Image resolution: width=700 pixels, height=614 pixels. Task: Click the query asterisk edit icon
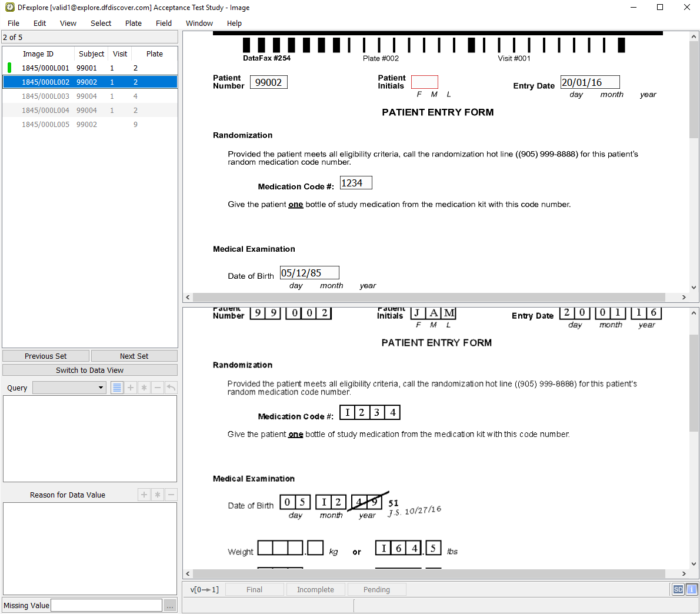click(144, 388)
